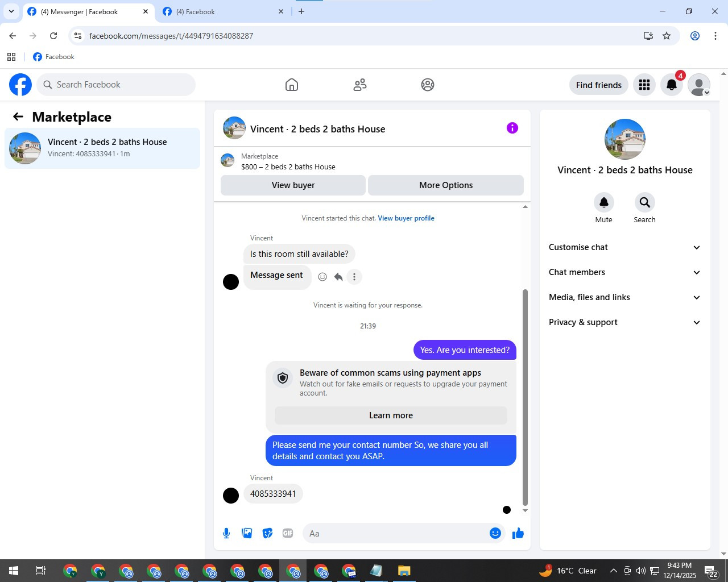This screenshot has width=728, height=582.
Task: Open more options dots beside Message sent
Action: pos(354,277)
